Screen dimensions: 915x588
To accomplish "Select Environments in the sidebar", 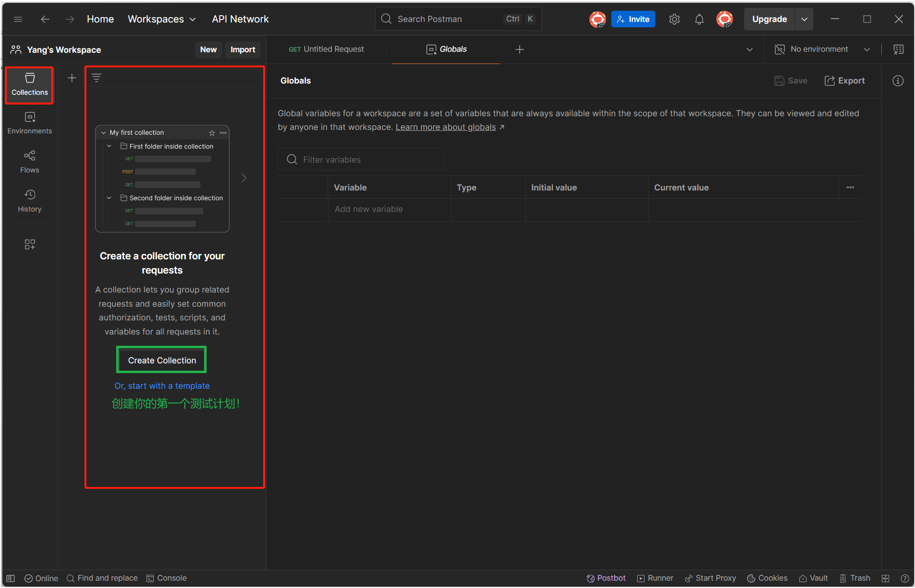I will [29, 123].
